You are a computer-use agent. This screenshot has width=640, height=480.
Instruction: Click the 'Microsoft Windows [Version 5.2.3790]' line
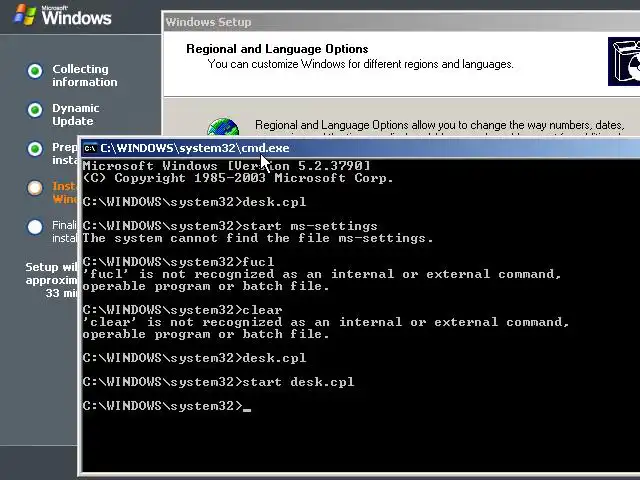coord(227,166)
